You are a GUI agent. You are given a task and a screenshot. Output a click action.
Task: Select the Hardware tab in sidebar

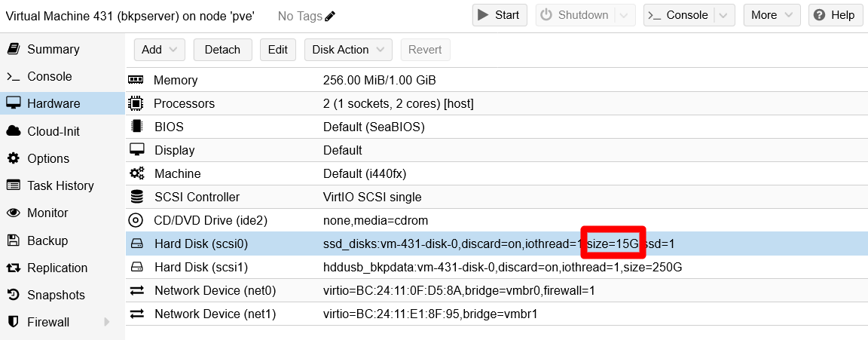coord(63,103)
